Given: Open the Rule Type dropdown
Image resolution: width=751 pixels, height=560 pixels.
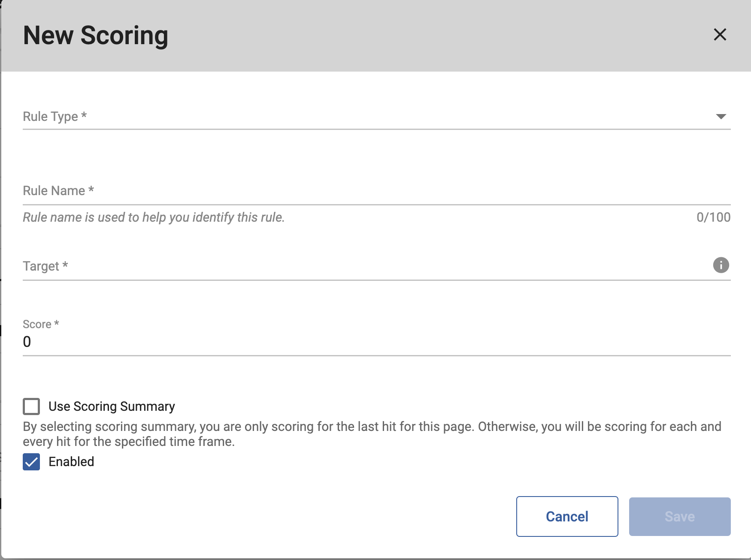Looking at the screenshot, I should click(376, 116).
